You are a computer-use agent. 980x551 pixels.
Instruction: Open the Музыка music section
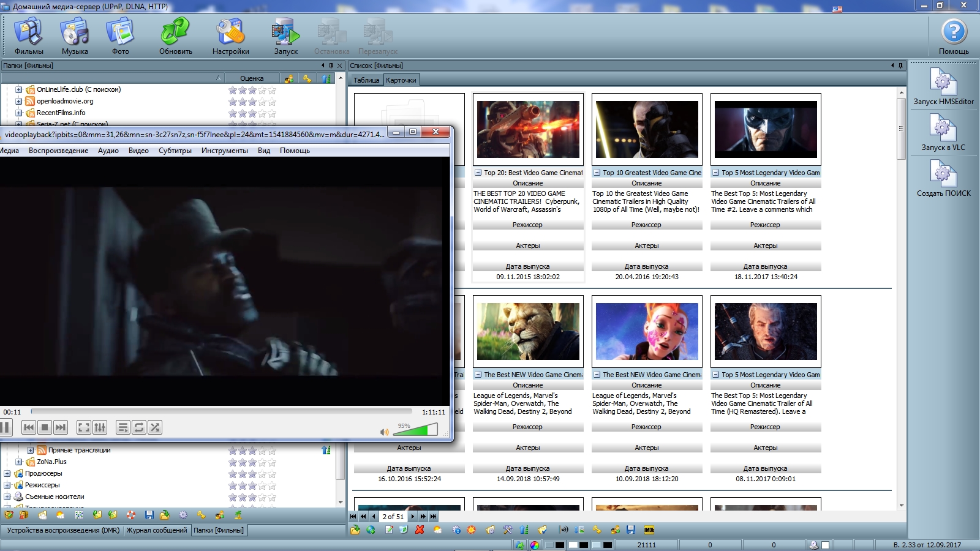[75, 36]
